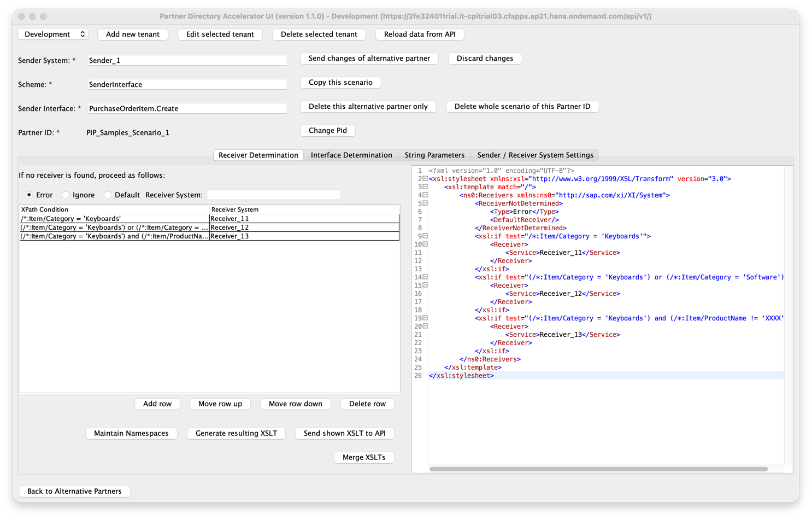
Task: Switch to the Interface Determination tab
Action: (351, 155)
